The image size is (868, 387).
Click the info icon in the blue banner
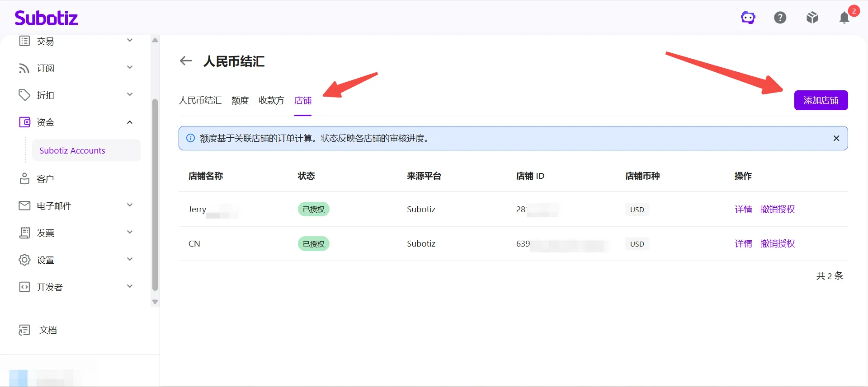(x=191, y=138)
